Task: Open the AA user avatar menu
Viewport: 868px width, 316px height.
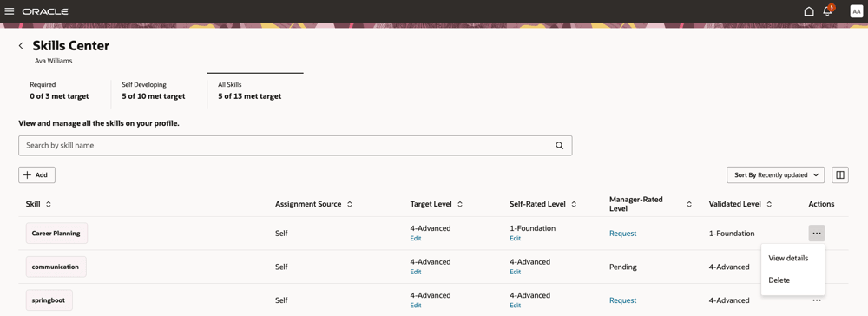Action: tap(857, 11)
